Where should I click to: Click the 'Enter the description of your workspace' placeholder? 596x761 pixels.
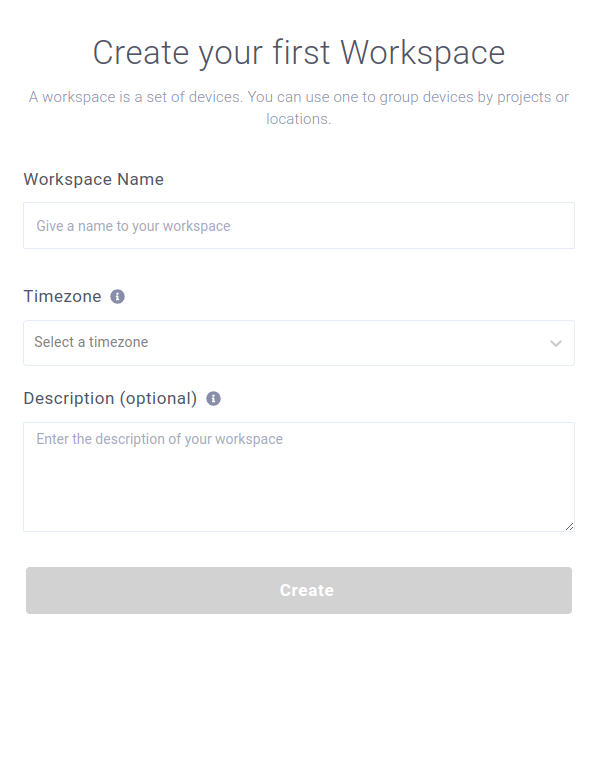click(x=160, y=439)
